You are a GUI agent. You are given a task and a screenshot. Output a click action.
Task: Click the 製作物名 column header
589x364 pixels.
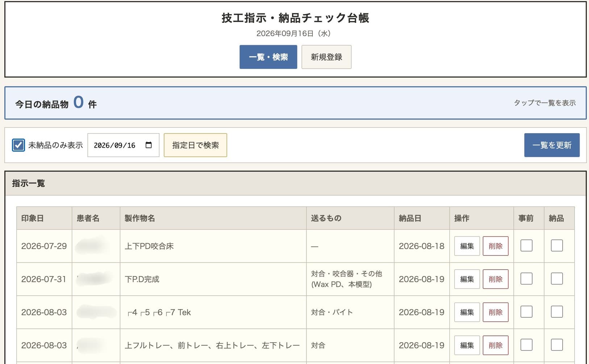point(213,218)
